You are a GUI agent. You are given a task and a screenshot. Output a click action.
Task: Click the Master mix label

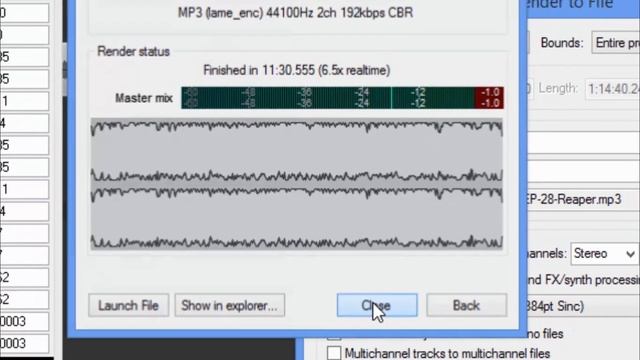click(x=144, y=98)
